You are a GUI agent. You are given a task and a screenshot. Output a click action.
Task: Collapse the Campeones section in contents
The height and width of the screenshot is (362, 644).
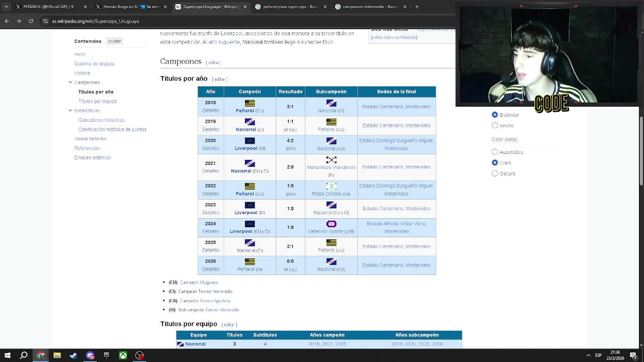(70, 82)
